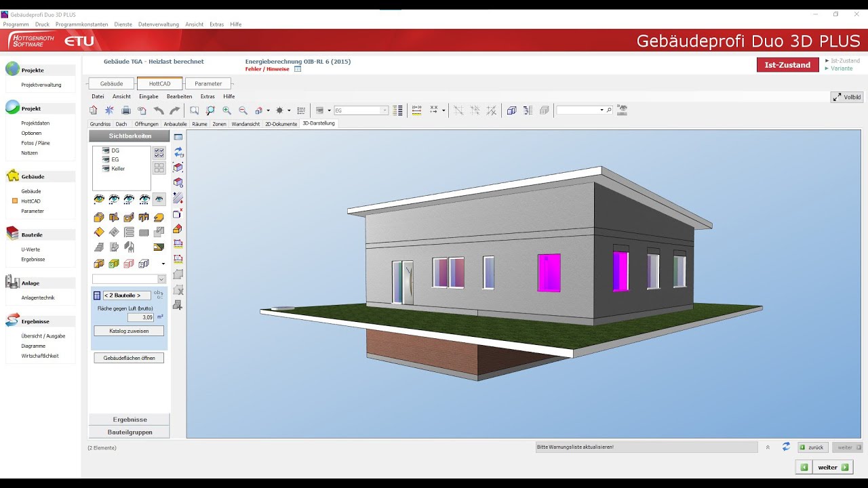Click the new document house icon
The height and width of the screenshot is (488, 868).
click(x=94, y=110)
